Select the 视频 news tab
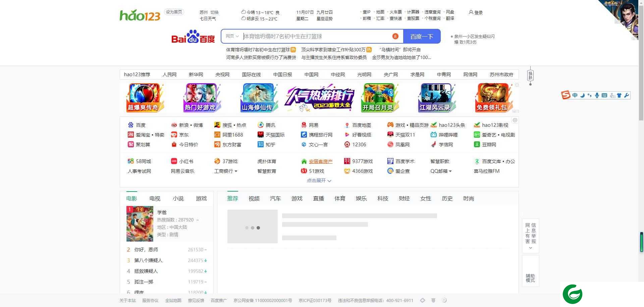The height and width of the screenshot is (307, 644). point(254,198)
